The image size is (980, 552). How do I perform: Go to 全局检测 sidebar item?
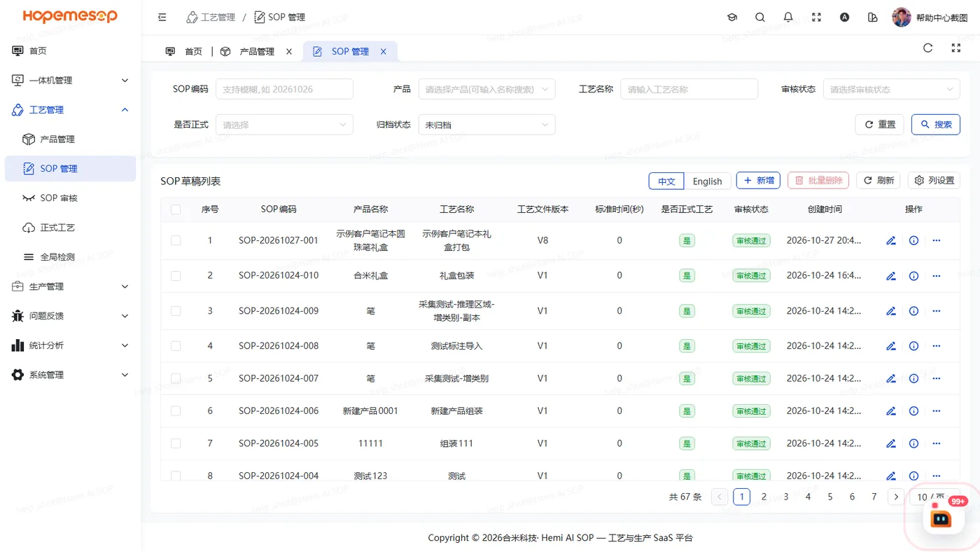coord(70,257)
